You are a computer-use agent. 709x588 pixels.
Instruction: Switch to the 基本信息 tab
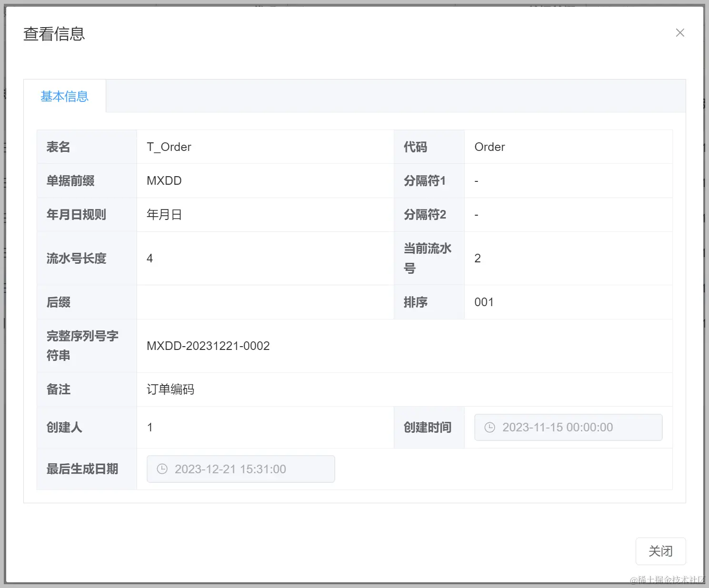[65, 96]
